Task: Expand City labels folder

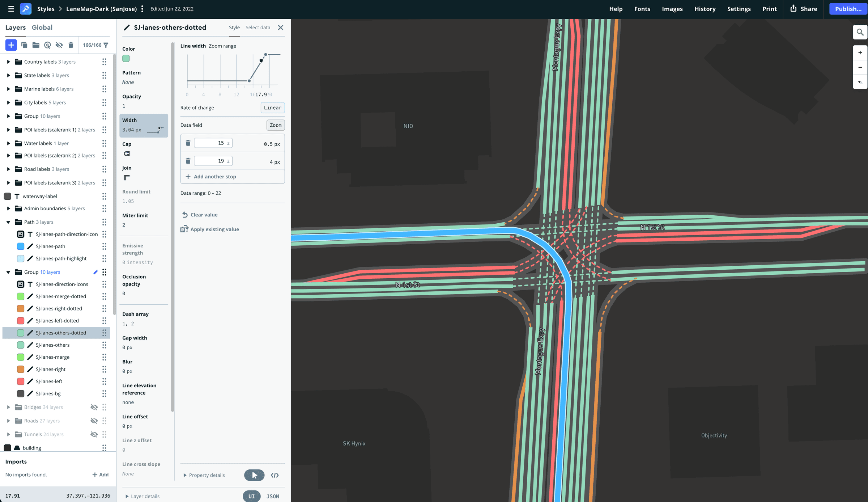Action: point(9,103)
